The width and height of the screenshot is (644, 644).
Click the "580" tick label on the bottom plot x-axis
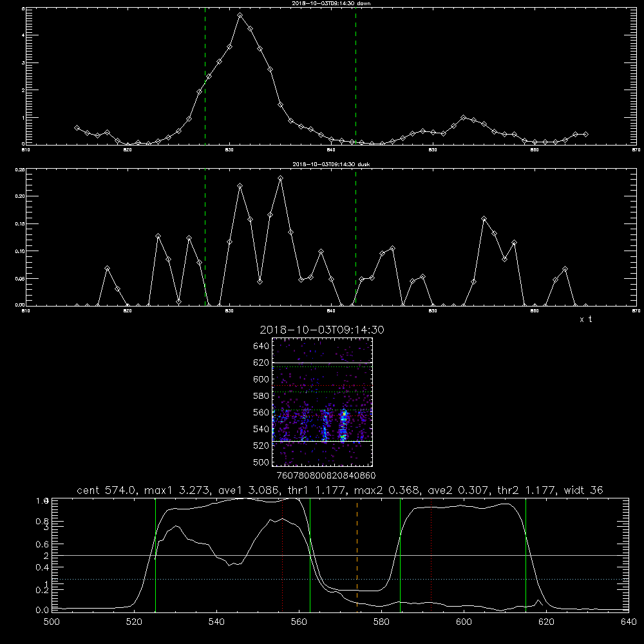coord(381,622)
